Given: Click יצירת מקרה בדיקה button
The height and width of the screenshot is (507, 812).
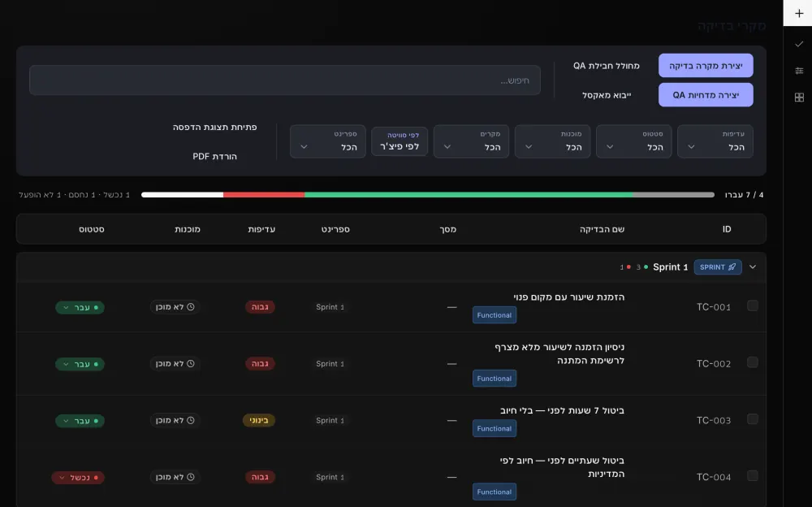Looking at the screenshot, I should coord(706,65).
